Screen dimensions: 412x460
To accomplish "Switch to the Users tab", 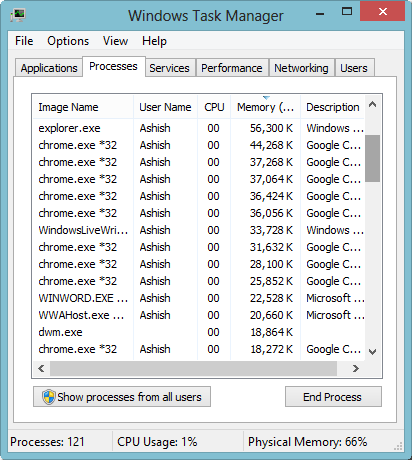I will [354, 68].
